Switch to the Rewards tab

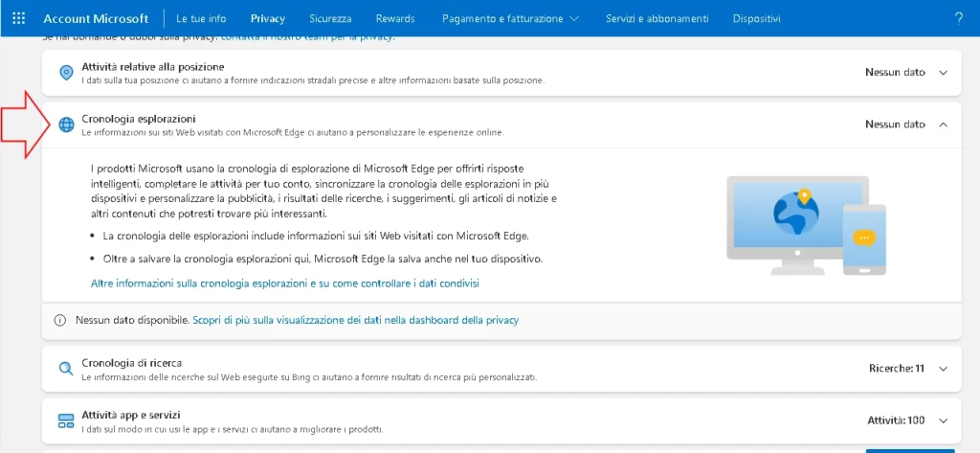(x=395, y=19)
